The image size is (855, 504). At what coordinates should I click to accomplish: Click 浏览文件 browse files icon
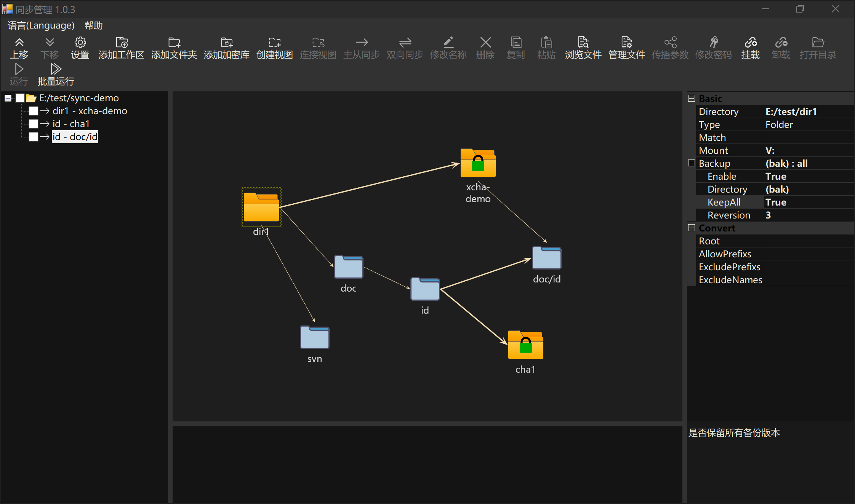coord(583,43)
